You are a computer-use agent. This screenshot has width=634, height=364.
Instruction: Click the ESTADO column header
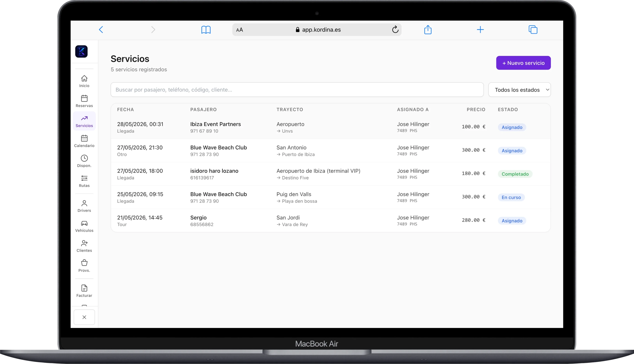(508, 110)
